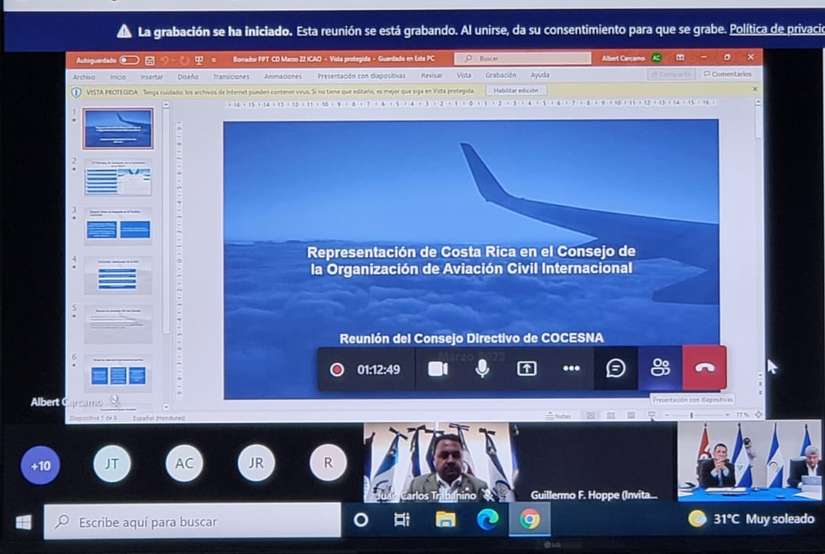Open Cortana circle on taskbar
Screen dimensions: 825x554
[361, 520]
